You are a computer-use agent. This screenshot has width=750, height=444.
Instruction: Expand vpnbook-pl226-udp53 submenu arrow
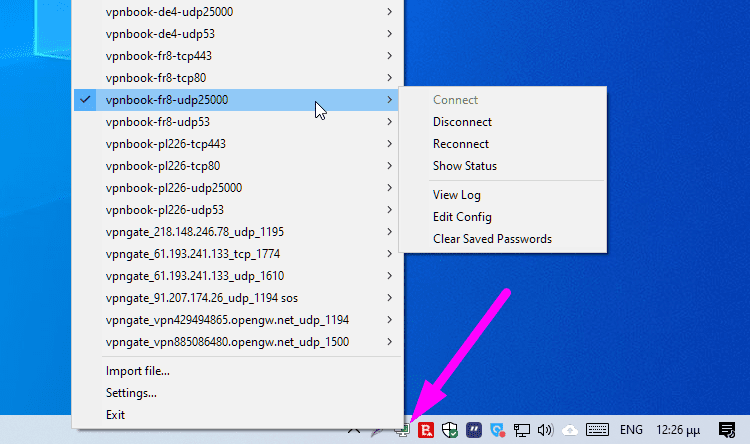(x=389, y=210)
